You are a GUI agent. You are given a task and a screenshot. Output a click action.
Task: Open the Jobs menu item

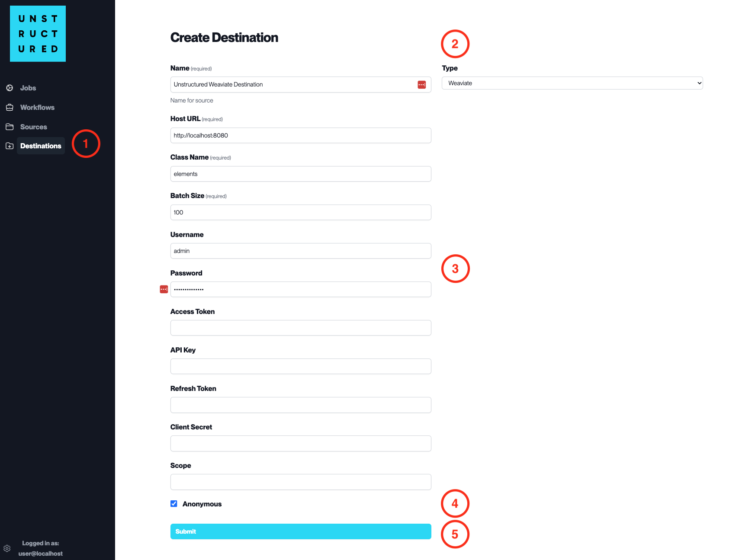click(x=28, y=88)
